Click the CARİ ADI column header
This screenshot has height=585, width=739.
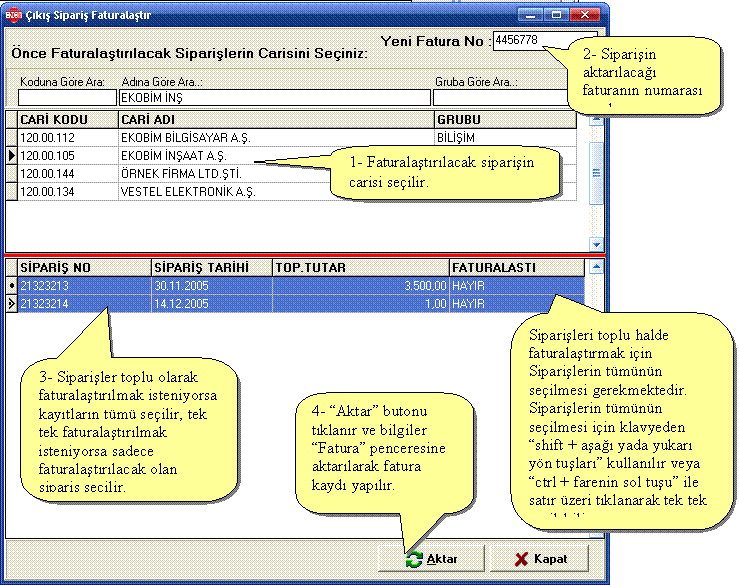(x=276, y=119)
